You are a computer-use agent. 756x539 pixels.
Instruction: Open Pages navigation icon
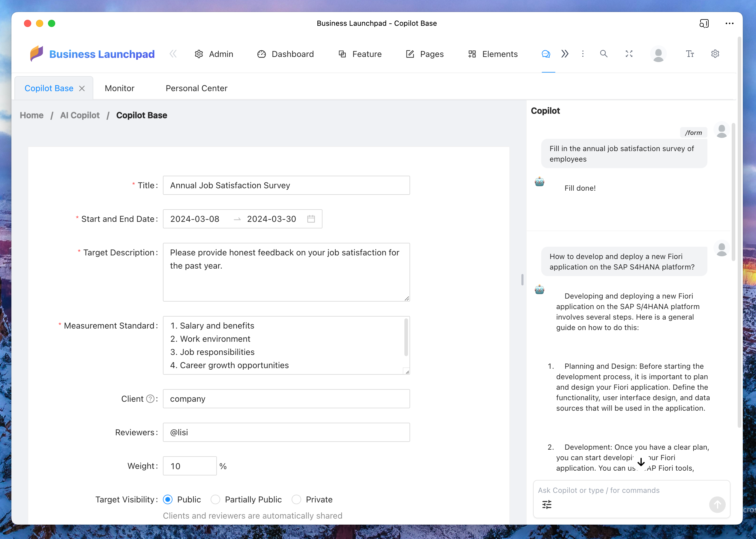pos(410,54)
